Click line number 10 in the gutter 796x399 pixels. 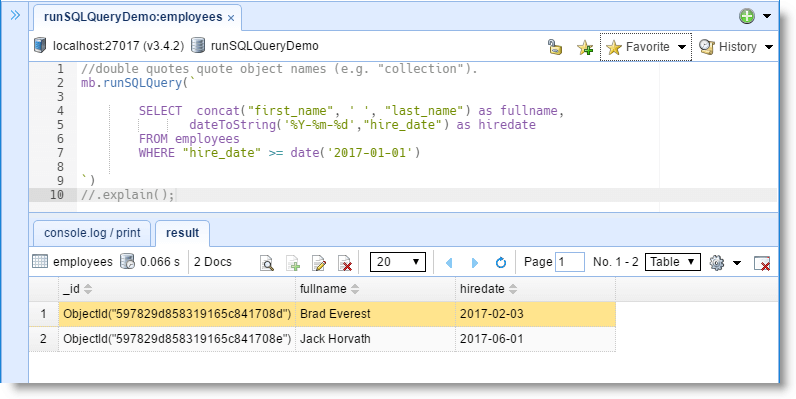57,195
